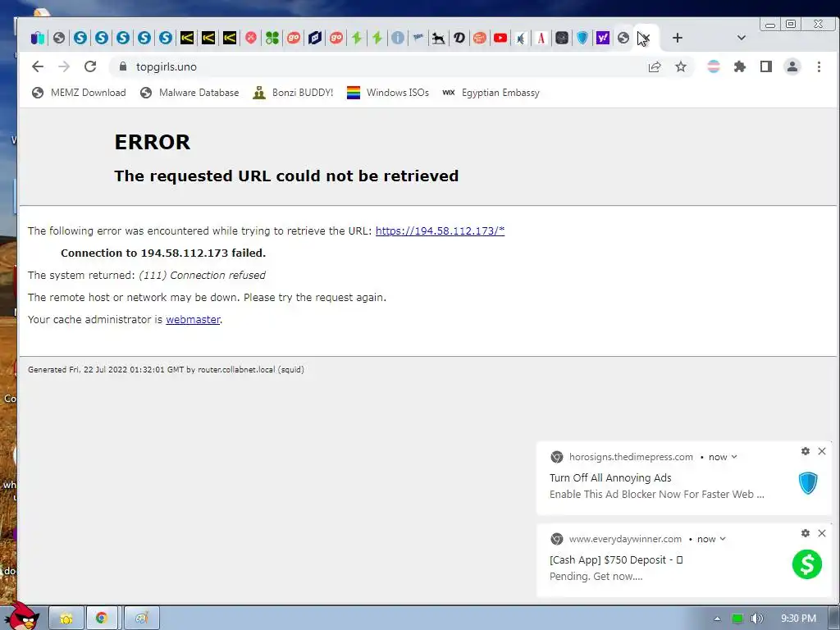
Task: Open the tab with black dog silhouette favicon
Action: click(438, 38)
